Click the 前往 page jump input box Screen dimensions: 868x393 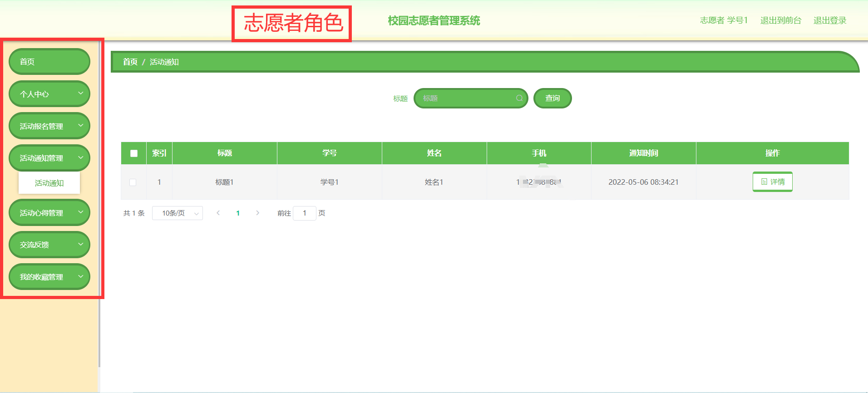[305, 213]
